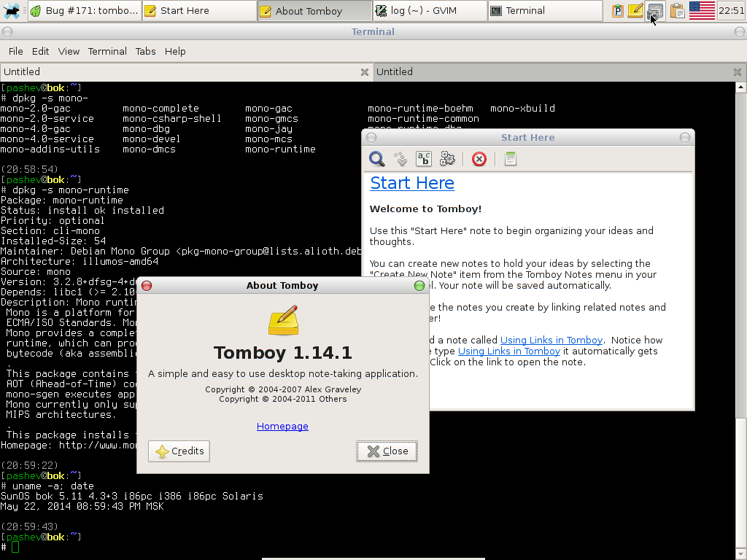Open the Homepage link in About Tomboy
The width and height of the screenshot is (747, 560).
point(282,426)
